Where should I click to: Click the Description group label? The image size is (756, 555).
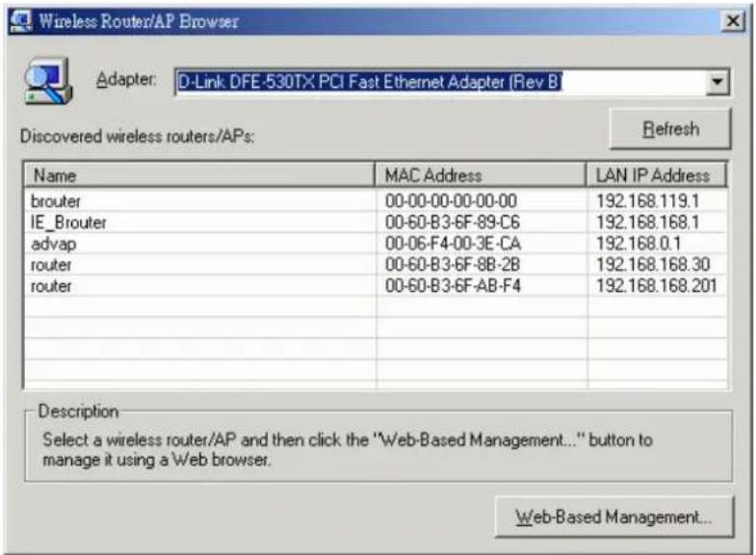(x=78, y=411)
